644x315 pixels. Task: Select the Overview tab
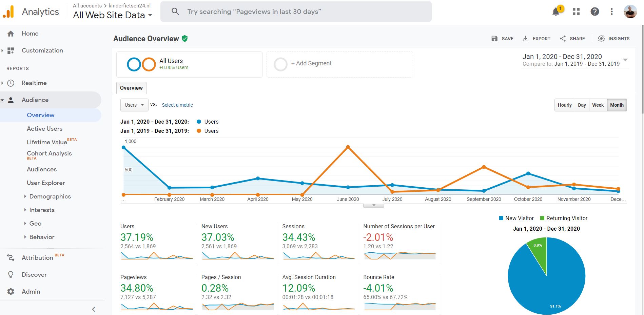pos(131,88)
